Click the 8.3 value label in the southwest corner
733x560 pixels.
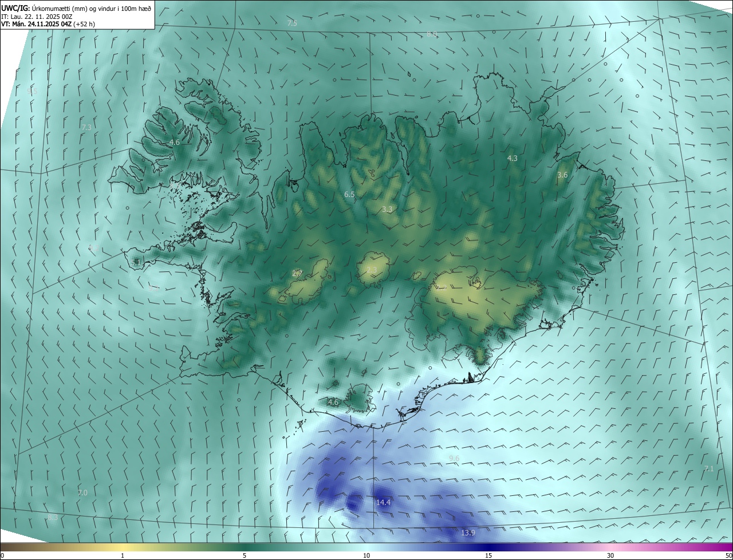click(x=53, y=517)
